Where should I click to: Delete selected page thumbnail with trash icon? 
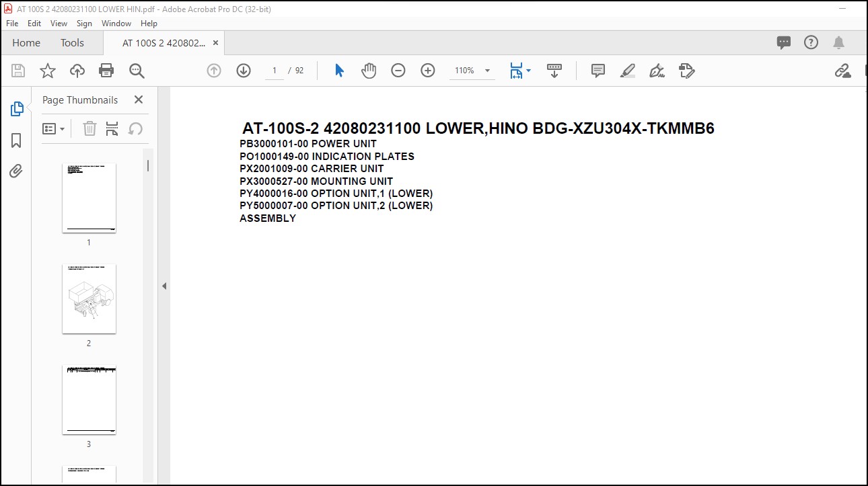(x=89, y=128)
